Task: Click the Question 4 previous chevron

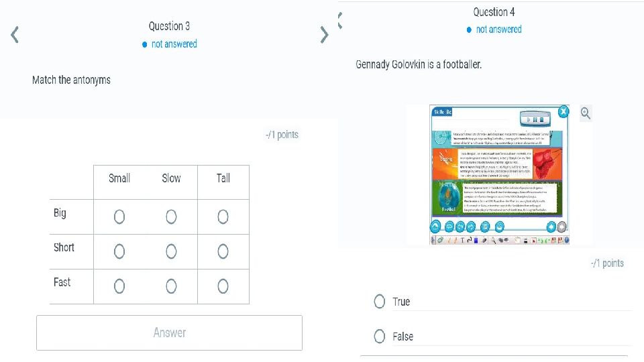Action: [339, 21]
